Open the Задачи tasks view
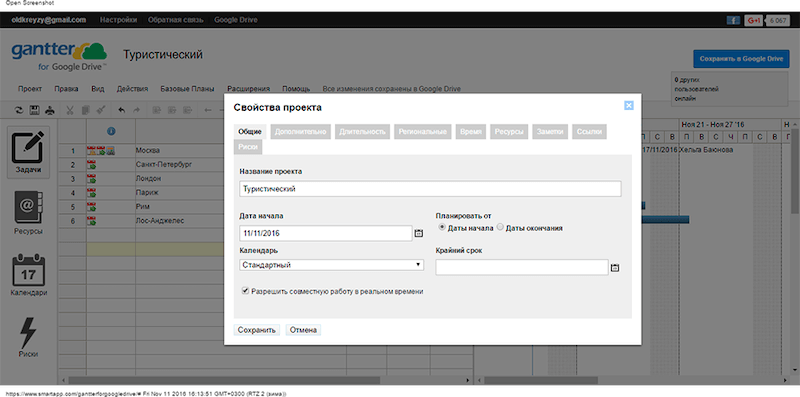The width and height of the screenshot is (800, 397). 28,152
